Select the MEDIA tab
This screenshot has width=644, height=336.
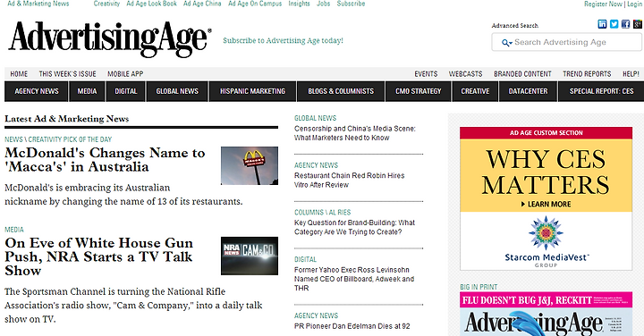click(87, 91)
